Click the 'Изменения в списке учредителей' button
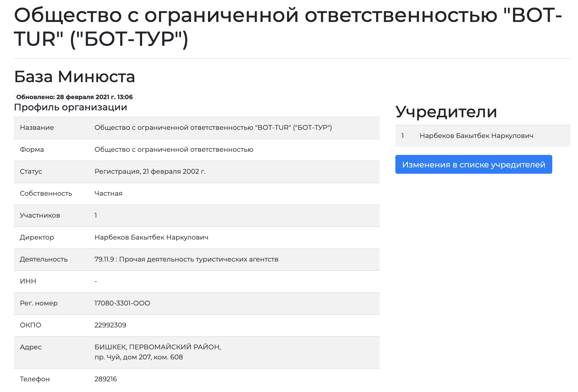This screenshot has height=392, width=578. pyautogui.click(x=474, y=165)
